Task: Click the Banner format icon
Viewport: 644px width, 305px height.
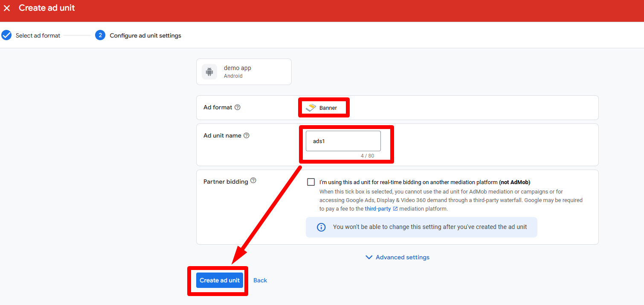Action: pyautogui.click(x=311, y=108)
